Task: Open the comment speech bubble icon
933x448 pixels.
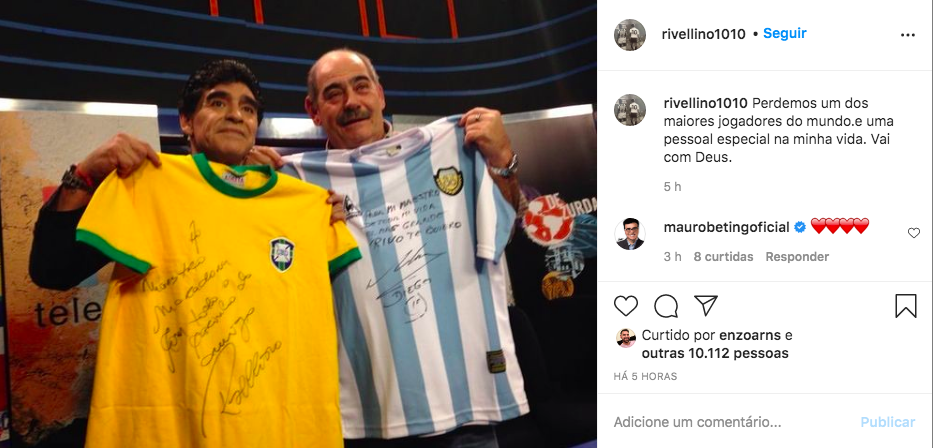Action: 666,306
